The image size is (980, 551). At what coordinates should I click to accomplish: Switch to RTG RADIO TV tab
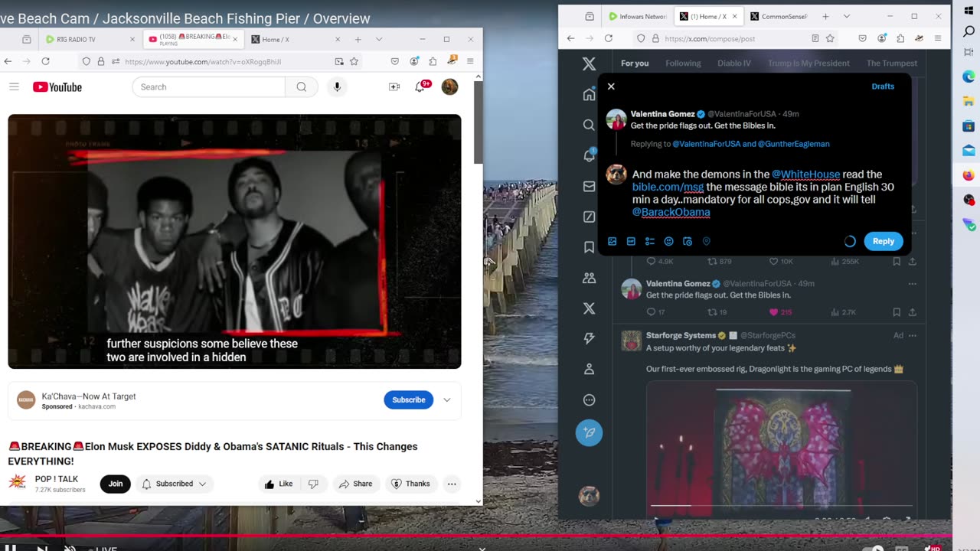(89, 39)
